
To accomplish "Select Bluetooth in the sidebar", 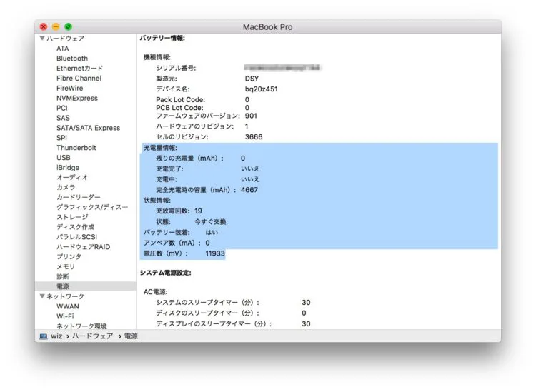I will 72,59.
